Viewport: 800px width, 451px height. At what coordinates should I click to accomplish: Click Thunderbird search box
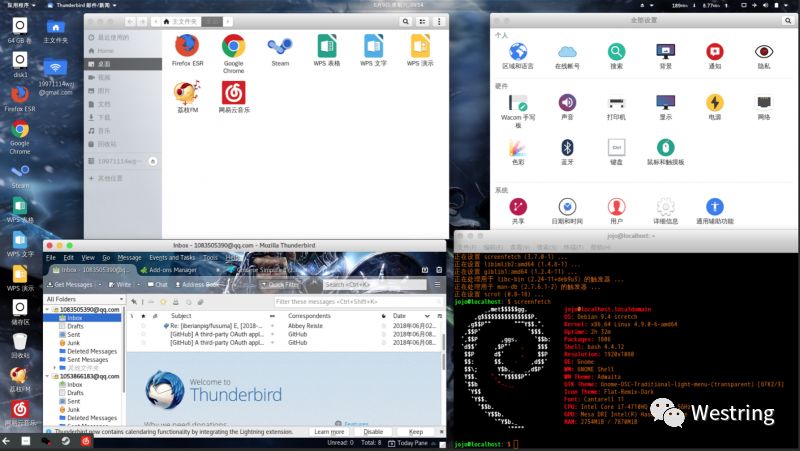pos(375,284)
